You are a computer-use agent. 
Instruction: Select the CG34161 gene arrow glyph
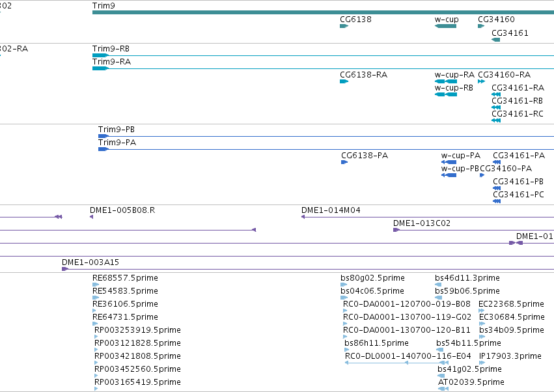pos(495,40)
